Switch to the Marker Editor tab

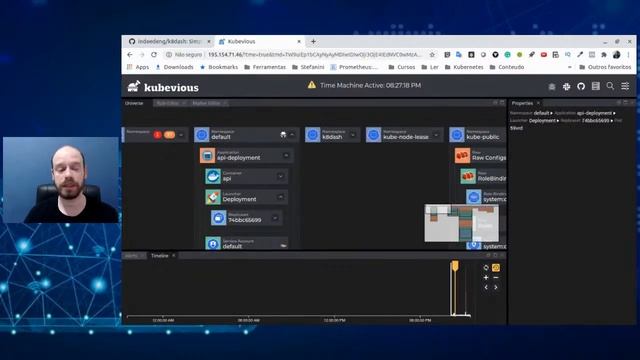pos(206,103)
